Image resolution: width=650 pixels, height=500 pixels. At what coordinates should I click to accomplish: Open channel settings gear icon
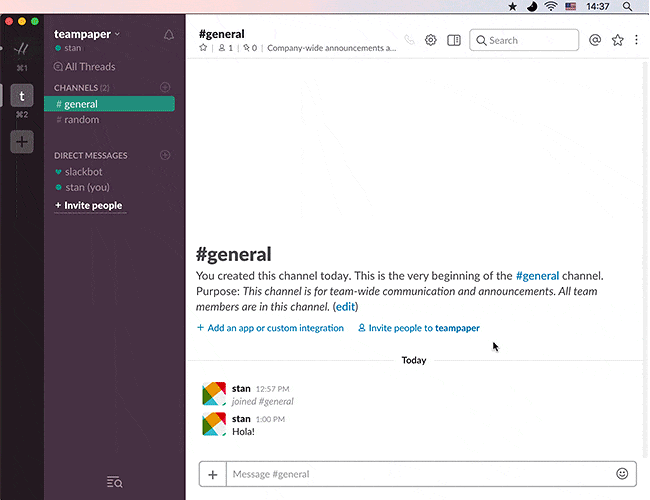click(431, 40)
